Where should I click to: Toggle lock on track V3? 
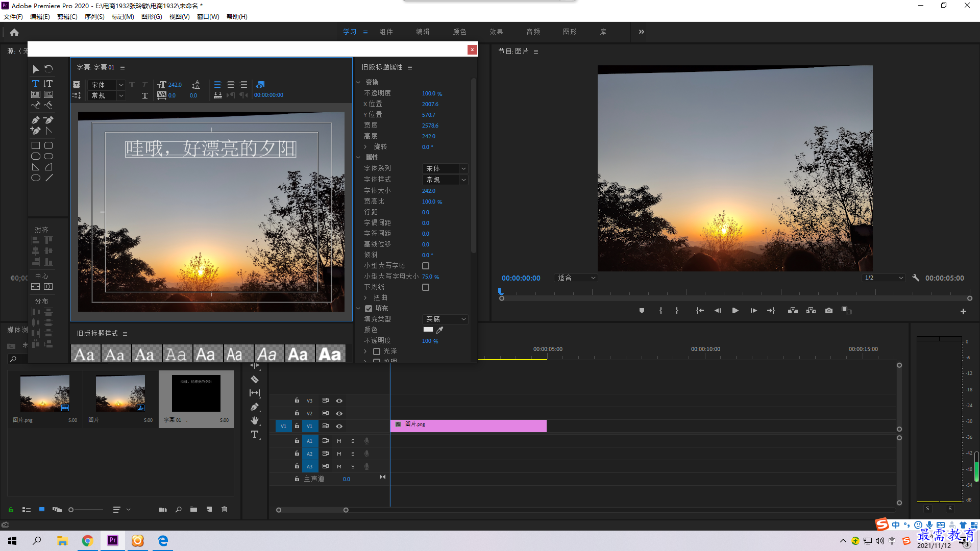[x=297, y=400]
